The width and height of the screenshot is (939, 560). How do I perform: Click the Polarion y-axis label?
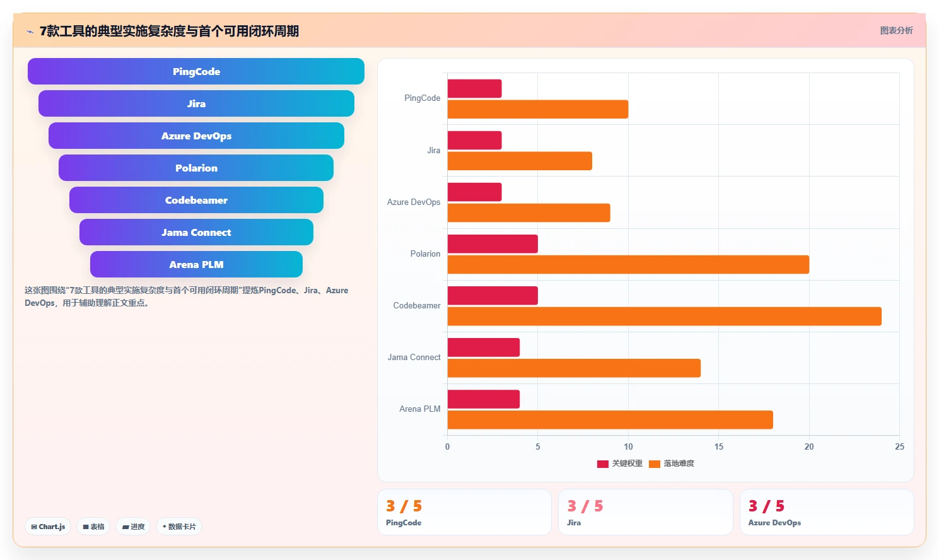(425, 254)
